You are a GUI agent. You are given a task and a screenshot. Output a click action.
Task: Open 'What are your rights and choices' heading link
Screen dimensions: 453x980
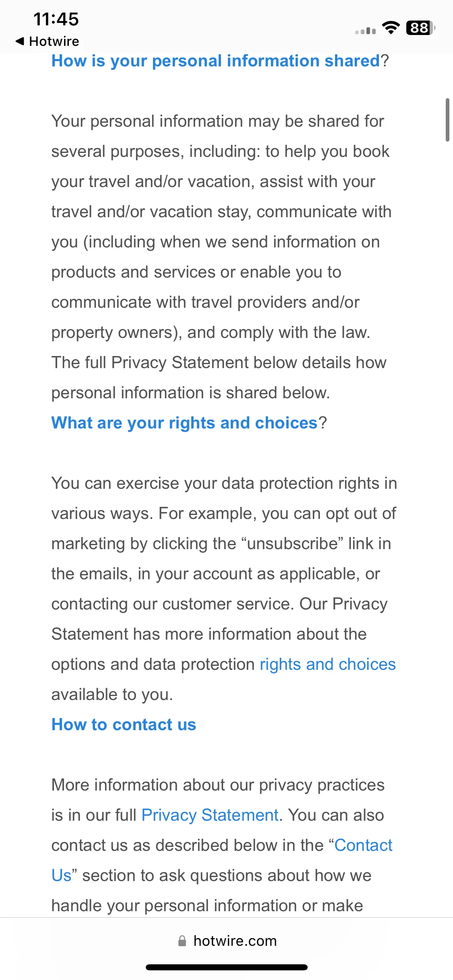point(184,423)
